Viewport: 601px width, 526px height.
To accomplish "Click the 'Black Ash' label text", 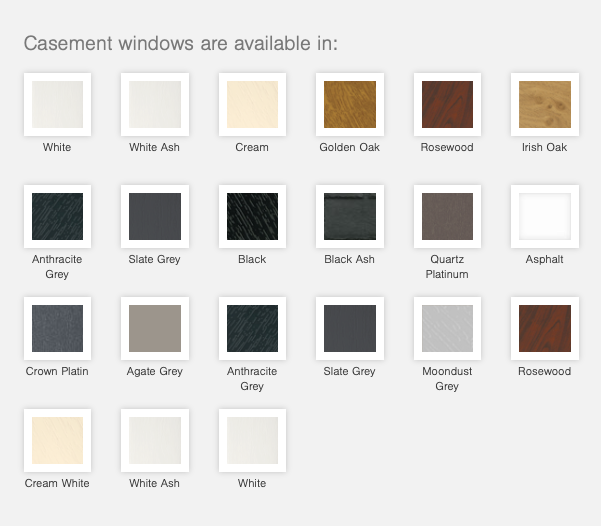I will (x=349, y=259).
